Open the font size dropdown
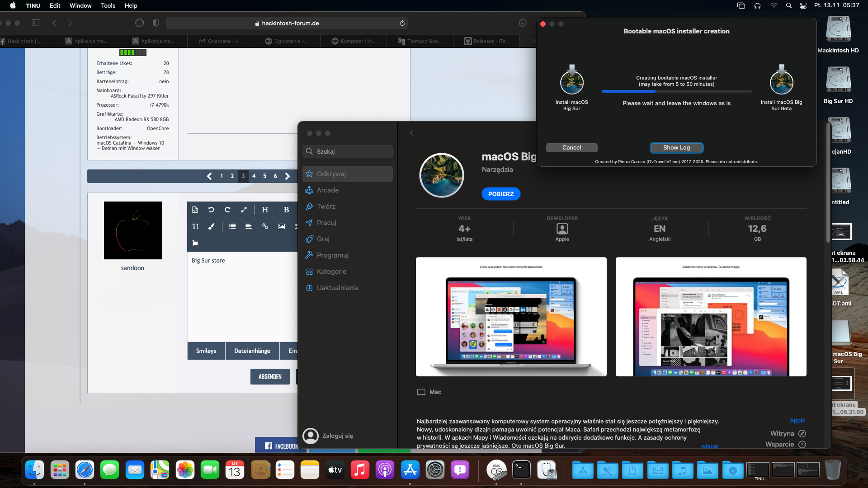Viewport: 868px width, 488px height. point(195,226)
